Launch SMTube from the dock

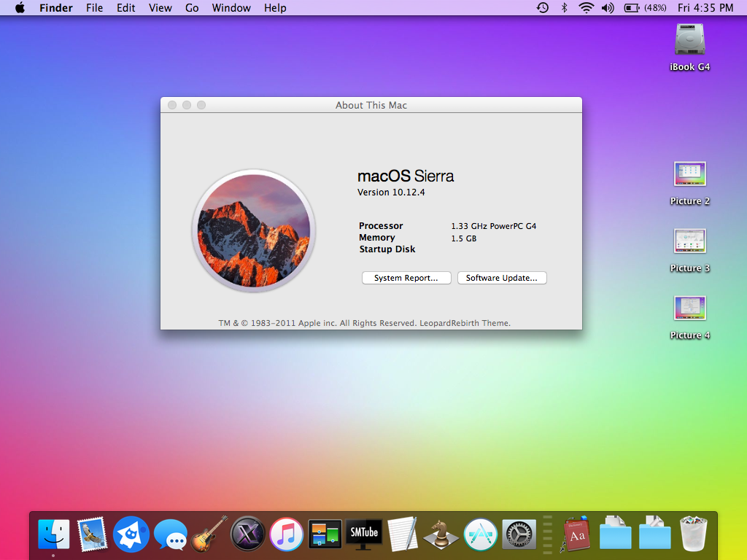tap(364, 533)
